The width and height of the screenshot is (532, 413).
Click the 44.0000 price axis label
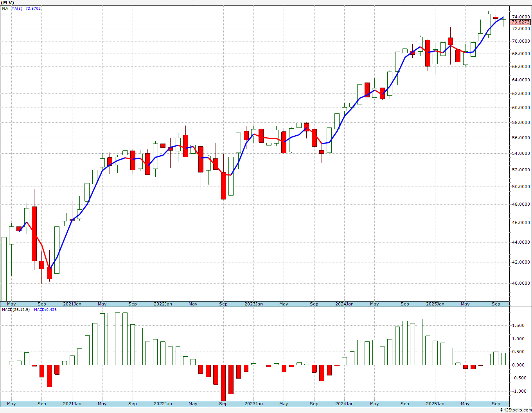(x=521, y=242)
